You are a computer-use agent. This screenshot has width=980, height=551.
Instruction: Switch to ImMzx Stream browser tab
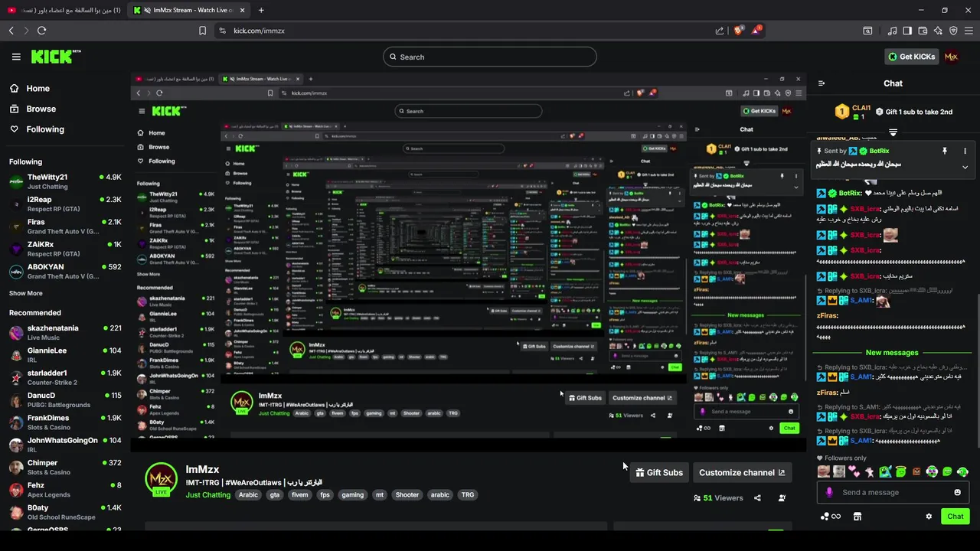[x=188, y=10]
